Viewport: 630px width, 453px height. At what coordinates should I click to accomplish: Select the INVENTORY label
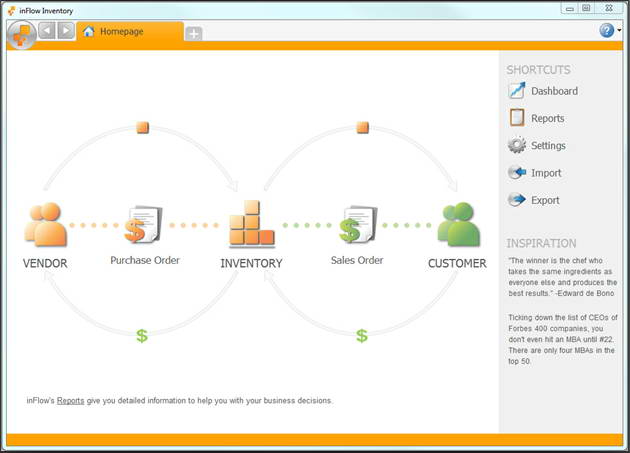click(x=252, y=264)
